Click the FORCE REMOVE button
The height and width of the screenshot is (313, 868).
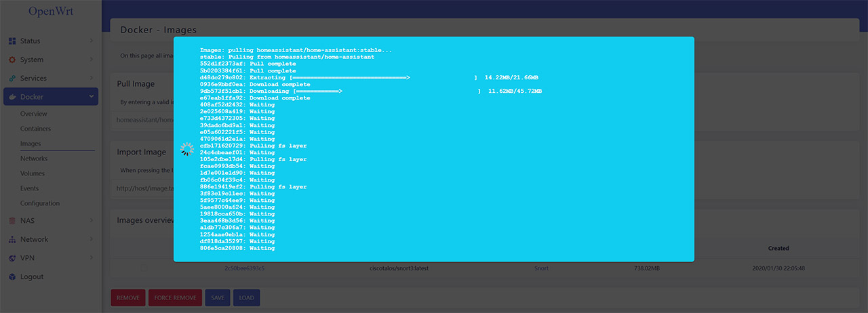[x=174, y=297]
